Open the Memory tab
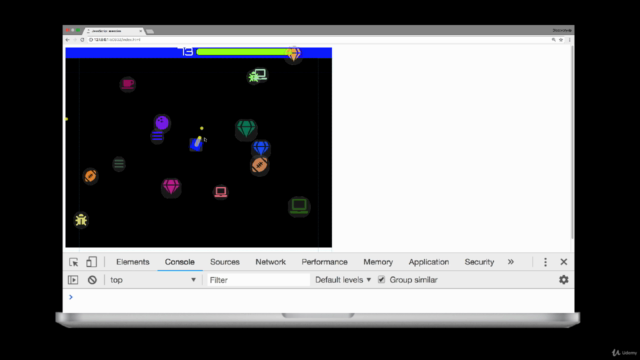The image size is (640, 360). (378, 262)
